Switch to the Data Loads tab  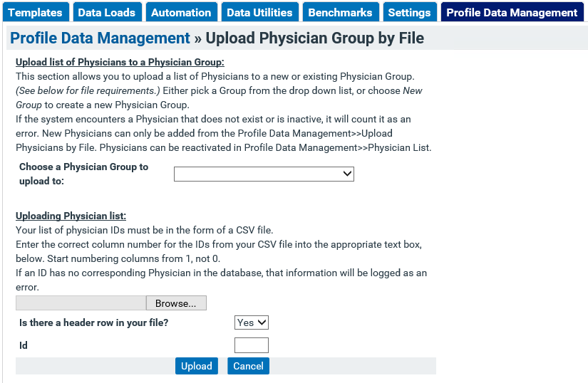tap(107, 12)
